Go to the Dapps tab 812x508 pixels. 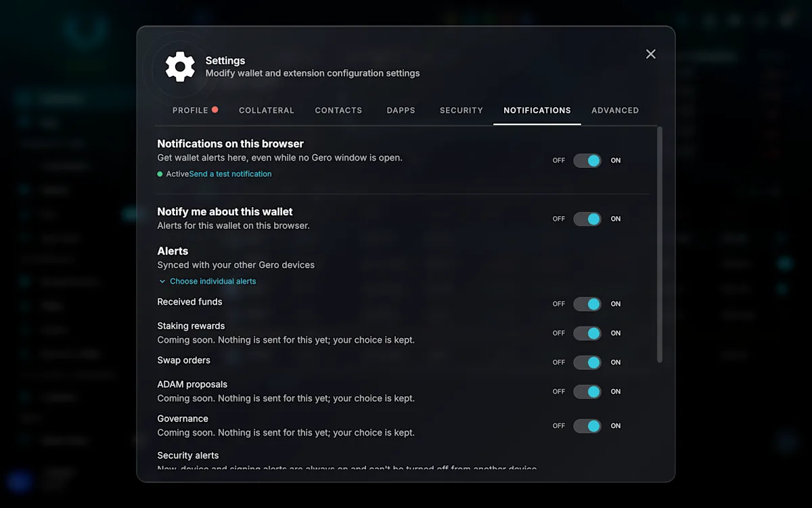click(x=401, y=110)
